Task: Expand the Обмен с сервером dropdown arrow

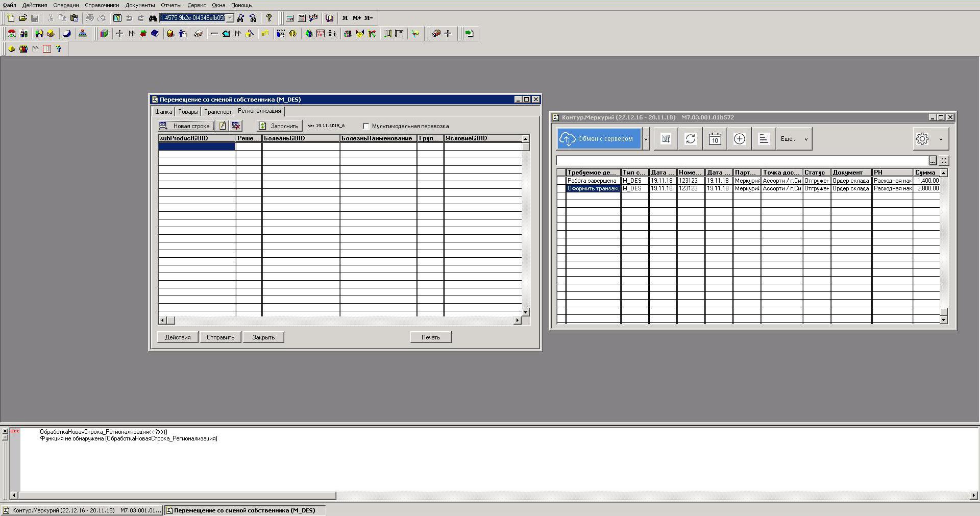Action: tap(646, 139)
